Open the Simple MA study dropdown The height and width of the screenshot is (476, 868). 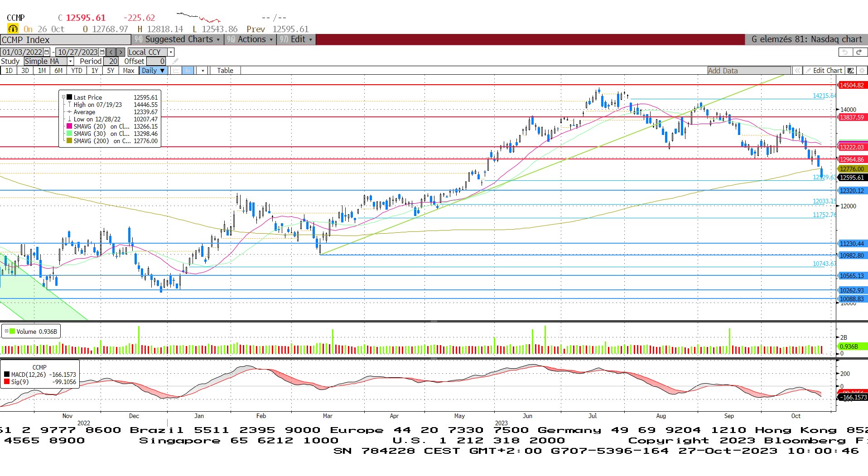pyautogui.click(x=70, y=61)
